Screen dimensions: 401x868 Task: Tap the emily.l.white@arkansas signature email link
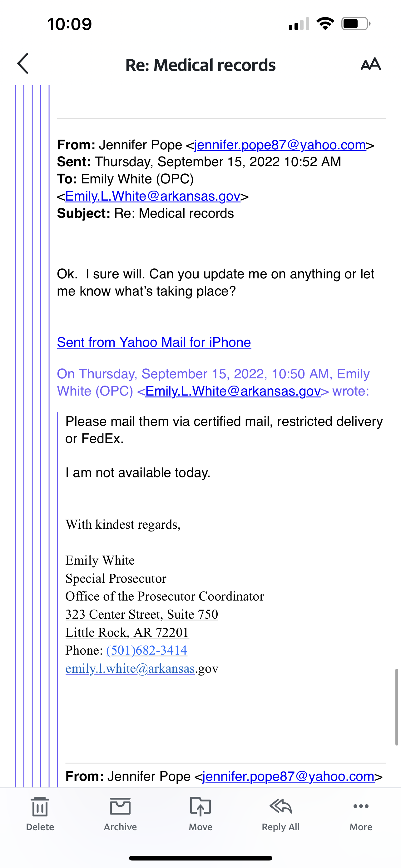click(130, 669)
